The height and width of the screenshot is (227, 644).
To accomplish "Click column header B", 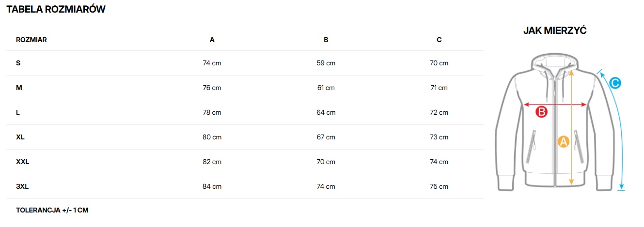I will (x=326, y=40).
